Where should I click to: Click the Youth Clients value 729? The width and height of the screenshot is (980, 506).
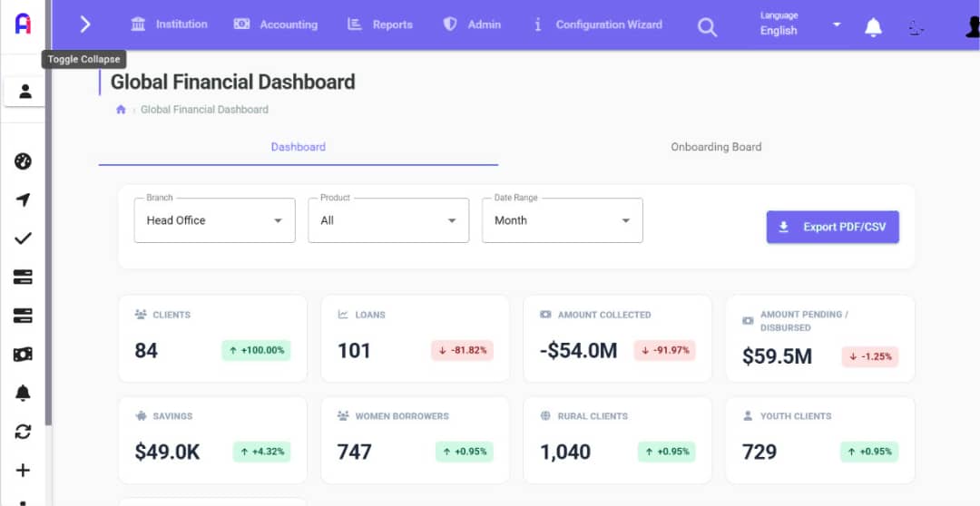[x=759, y=452]
